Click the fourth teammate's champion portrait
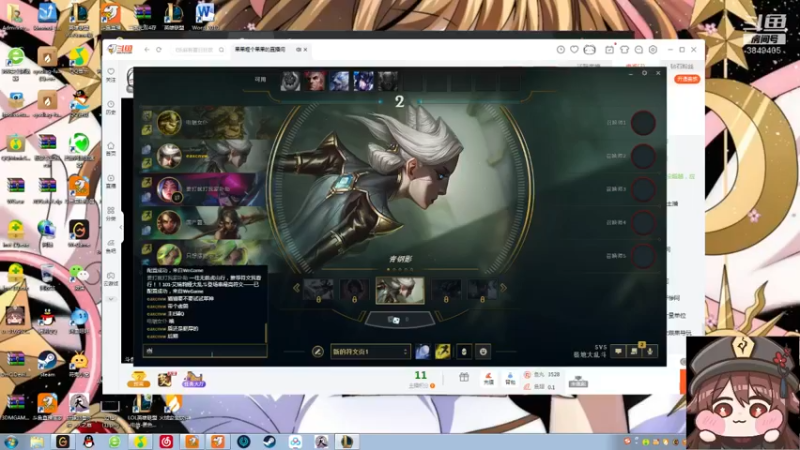 click(169, 222)
